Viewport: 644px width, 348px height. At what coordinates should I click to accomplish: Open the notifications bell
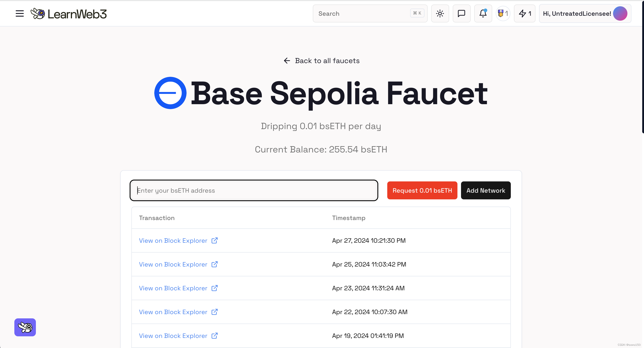click(x=483, y=13)
